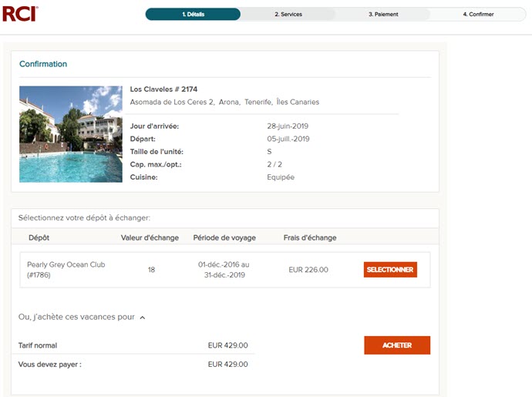This screenshot has width=532, height=397.
Task: Click the Dépôt column header
Action: click(39, 237)
